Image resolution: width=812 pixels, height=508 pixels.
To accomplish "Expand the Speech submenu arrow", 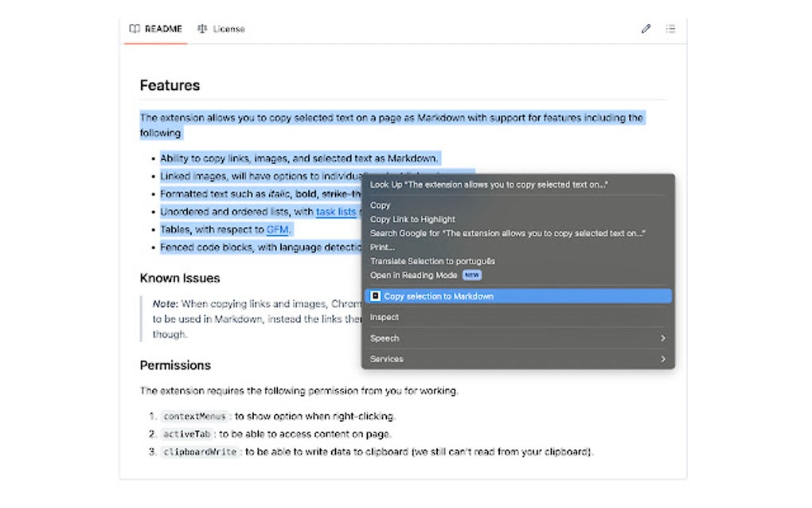I will pyautogui.click(x=662, y=338).
